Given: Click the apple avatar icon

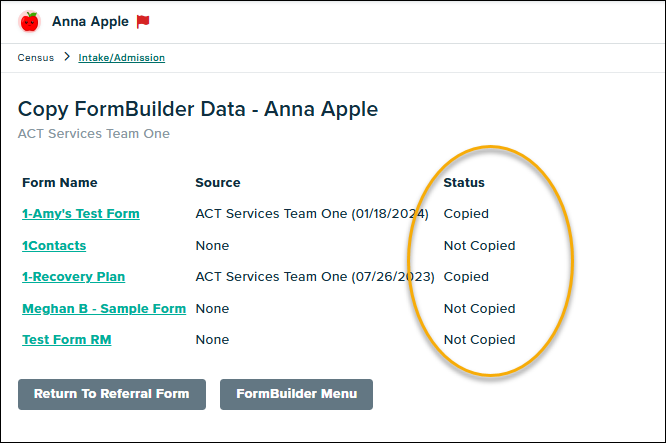Looking at the screenshot, I should [x=29, y=21].
